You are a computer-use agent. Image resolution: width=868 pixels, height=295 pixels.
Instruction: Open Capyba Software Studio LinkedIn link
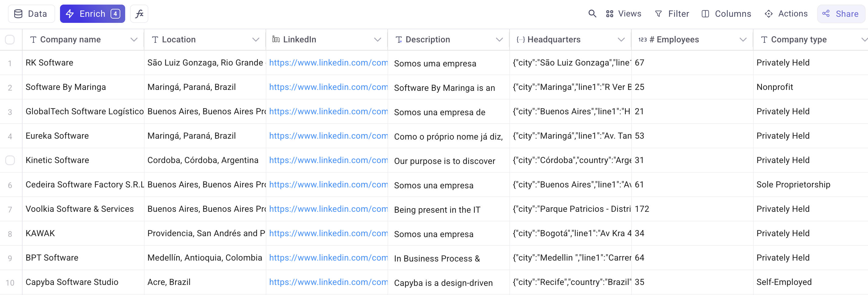328,282
